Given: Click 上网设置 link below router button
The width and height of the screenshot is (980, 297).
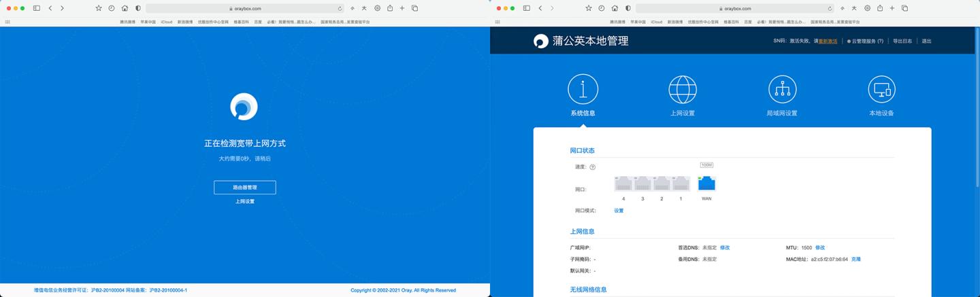Looking at the screenshot, I should (244, 202).
